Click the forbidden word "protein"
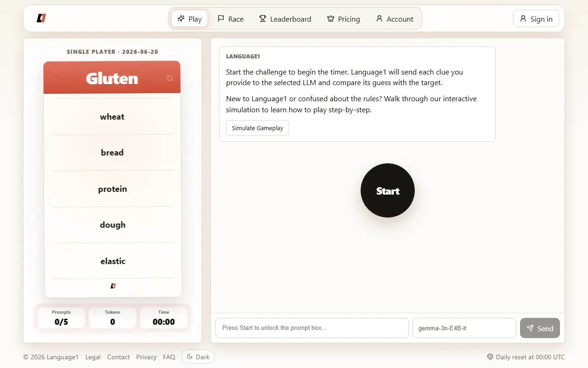 (x=112, y=189)
